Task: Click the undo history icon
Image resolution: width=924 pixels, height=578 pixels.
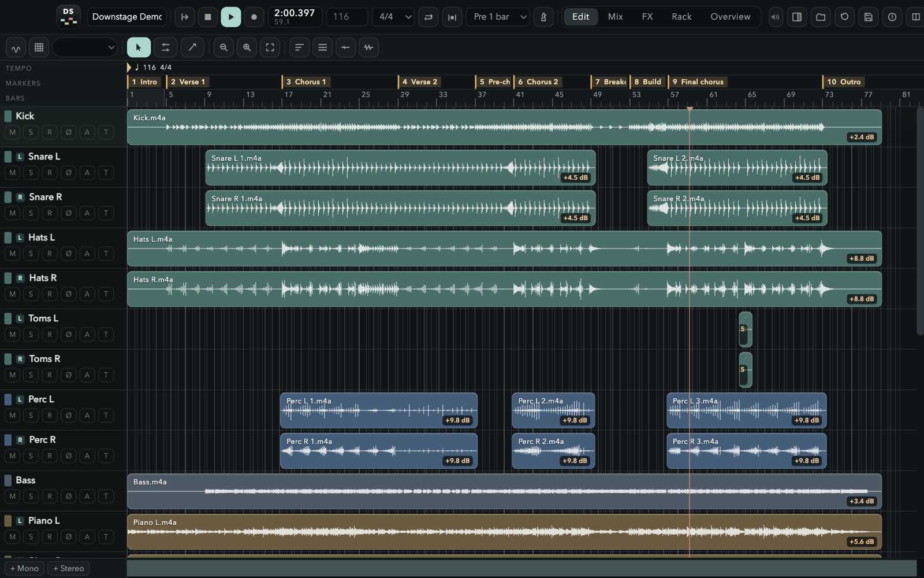Action: point(844,17)
